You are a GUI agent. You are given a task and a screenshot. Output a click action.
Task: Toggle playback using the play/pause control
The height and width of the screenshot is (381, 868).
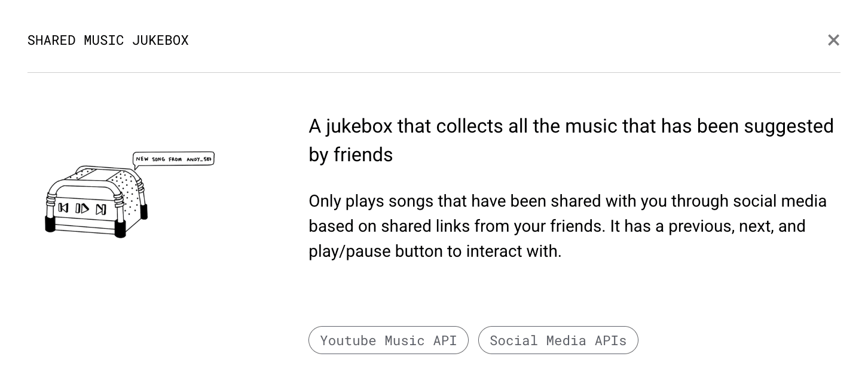82,209
